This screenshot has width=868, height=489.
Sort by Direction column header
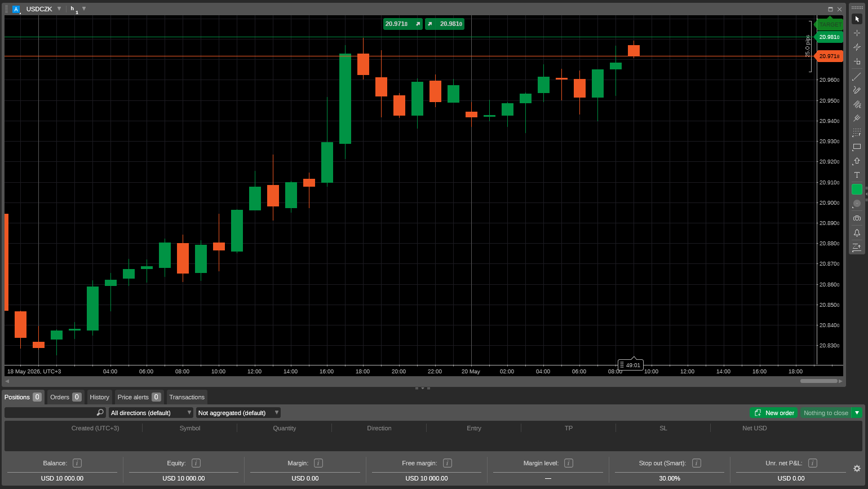click(379, 428)
